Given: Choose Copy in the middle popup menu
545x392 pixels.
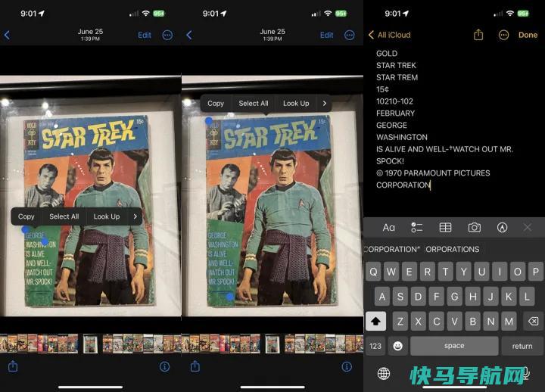Looking at the screenshot, I should click(x=216, y=103).
